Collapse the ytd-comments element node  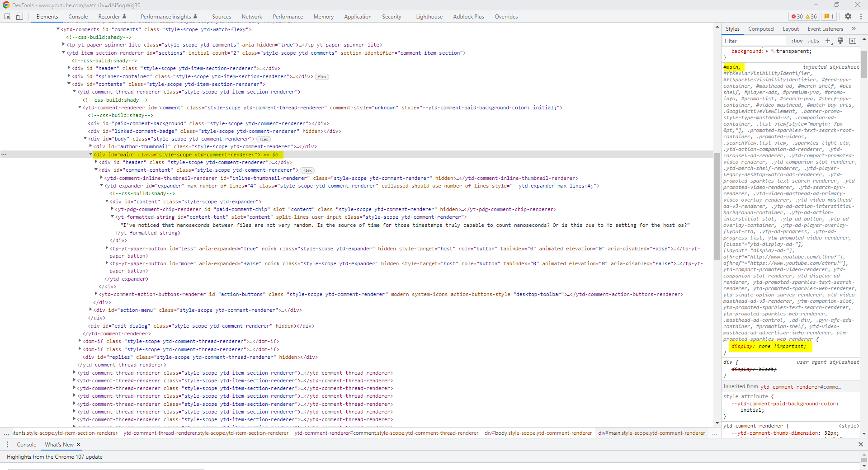coord(58,29)
